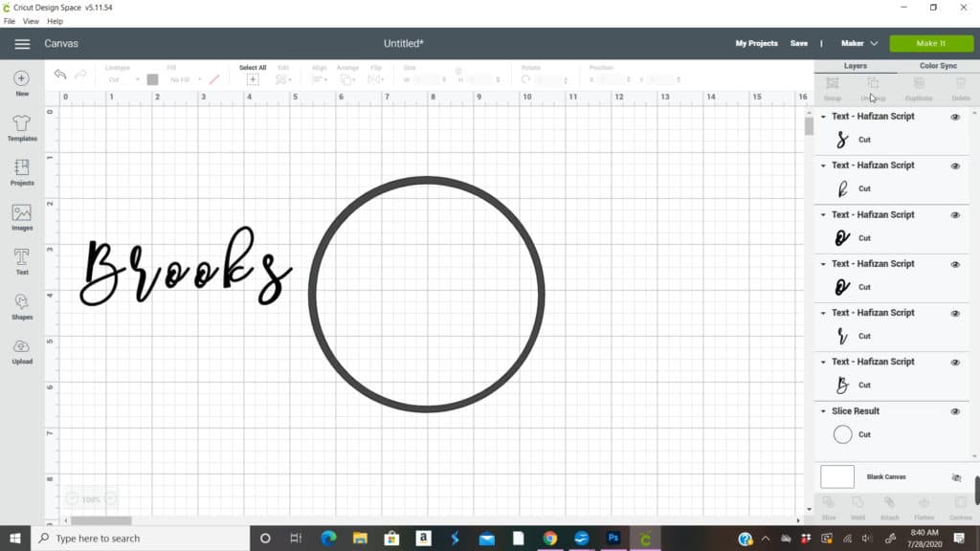Click the Untitled* project title
Viewport: 980px width, 551px height.
coord(404,43)
